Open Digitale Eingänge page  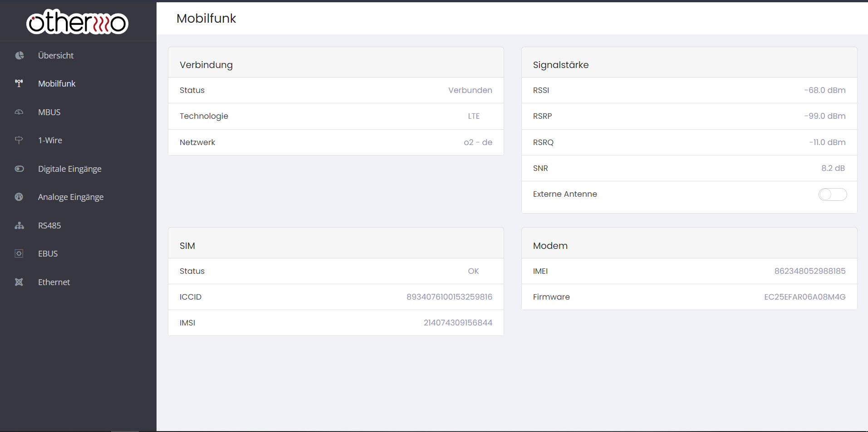tap(78, 169)
